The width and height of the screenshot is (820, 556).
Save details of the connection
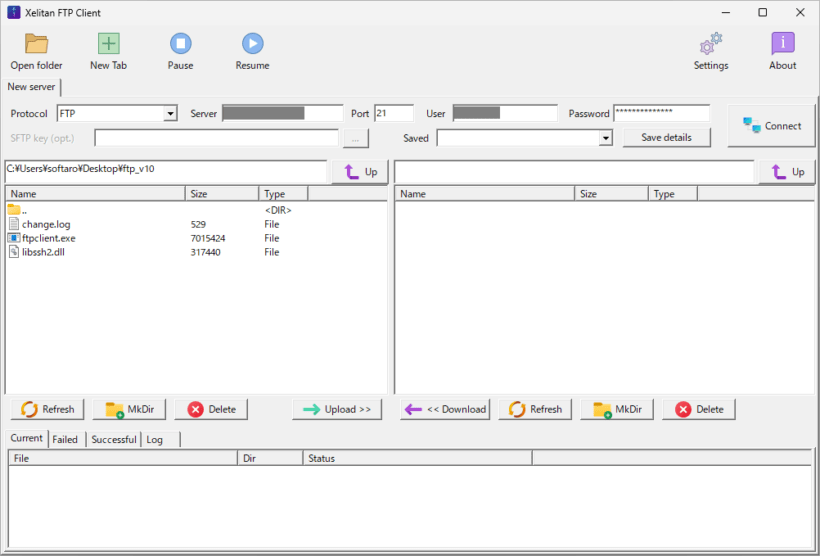tap(667, 138)
